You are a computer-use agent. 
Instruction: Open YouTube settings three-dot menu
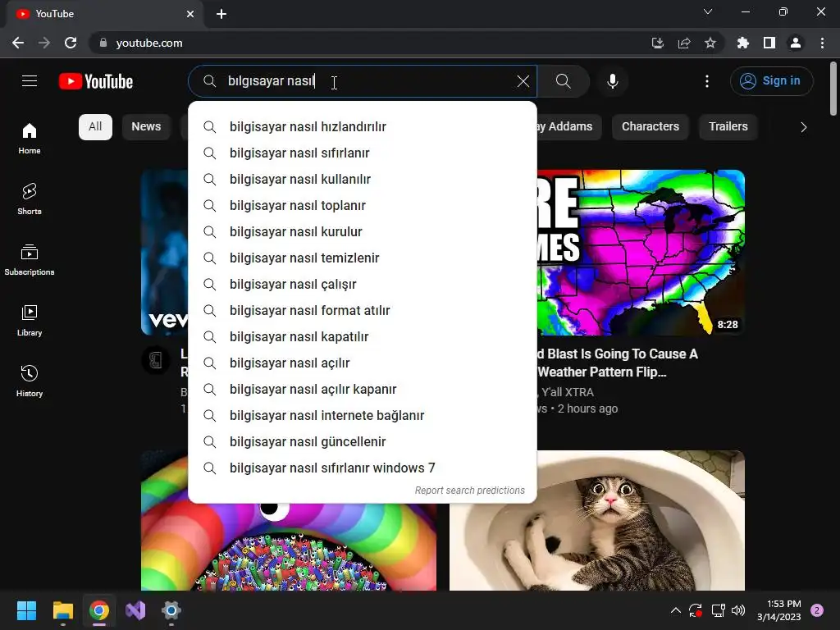pyautogui.click(x=706, y=81)
